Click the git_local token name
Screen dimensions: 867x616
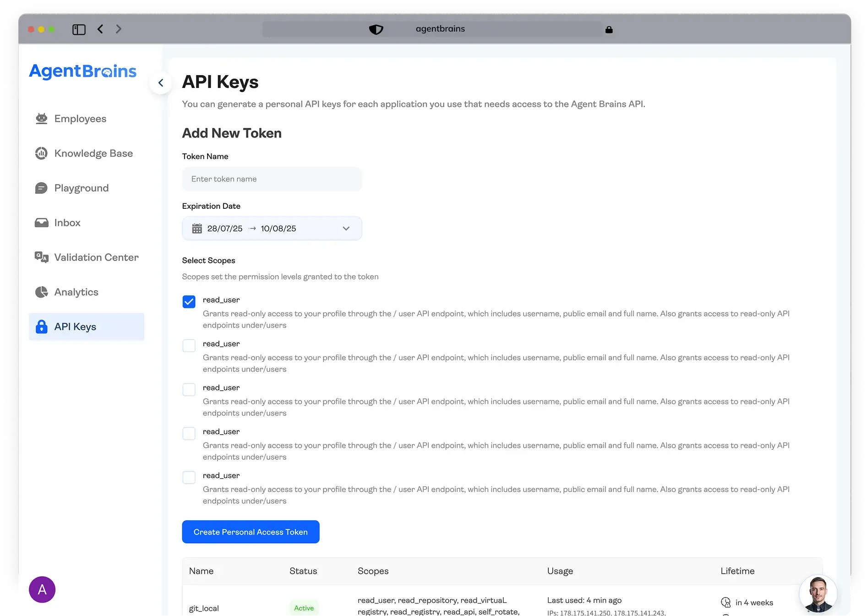[x=204, y=608]
